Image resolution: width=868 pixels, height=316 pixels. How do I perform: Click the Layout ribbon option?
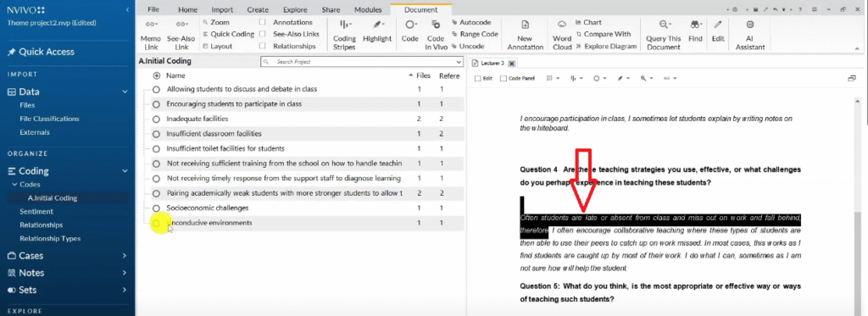[217, 47]
